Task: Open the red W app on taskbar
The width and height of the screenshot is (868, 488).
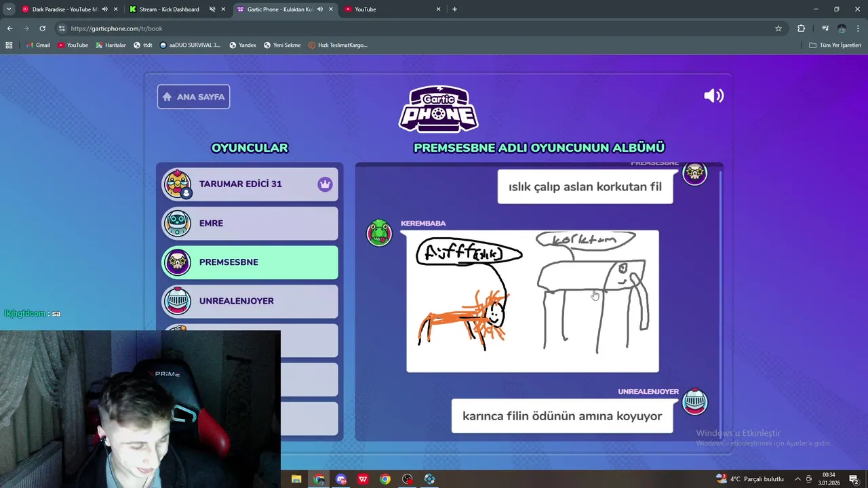Action: pos(363,479)
